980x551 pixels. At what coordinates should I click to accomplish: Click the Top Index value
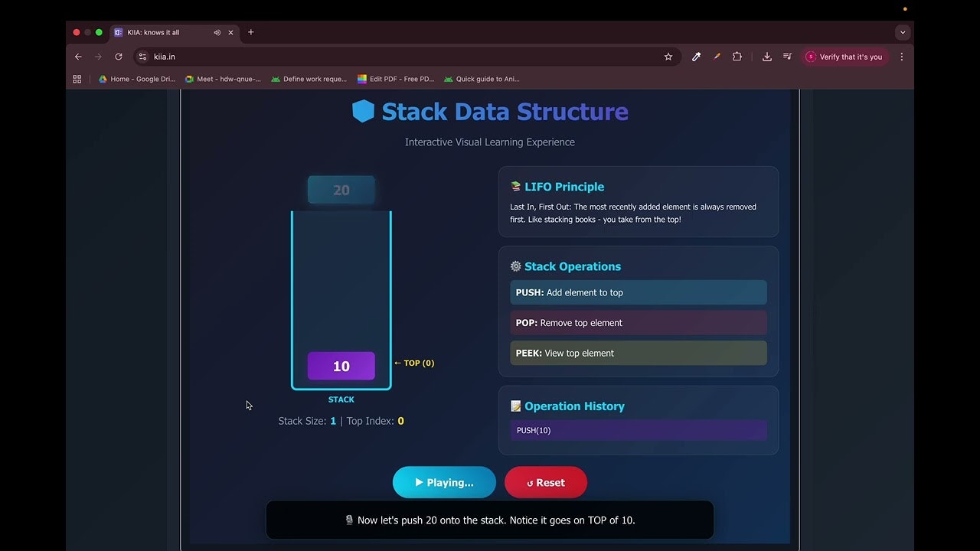click(x=400, y=421)
